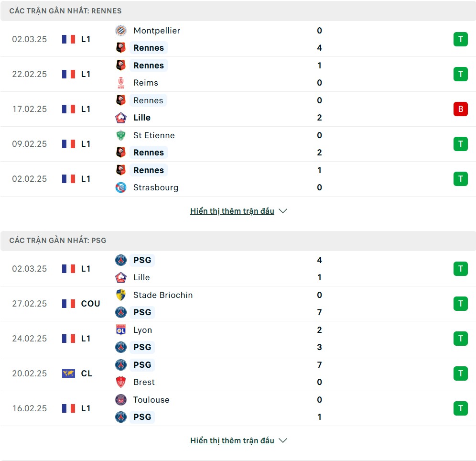Open the Rennes vs Lille match row
This screenshot has height=461, width=476.
[x=238, y=109]
